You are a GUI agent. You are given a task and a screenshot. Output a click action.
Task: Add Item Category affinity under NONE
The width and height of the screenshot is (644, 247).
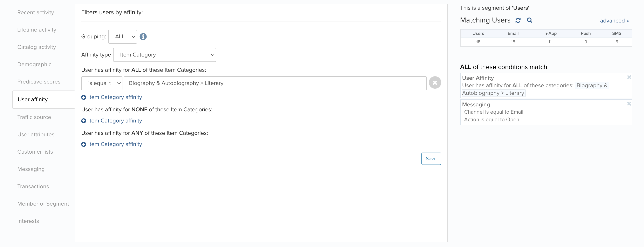[x=111, y=121]
